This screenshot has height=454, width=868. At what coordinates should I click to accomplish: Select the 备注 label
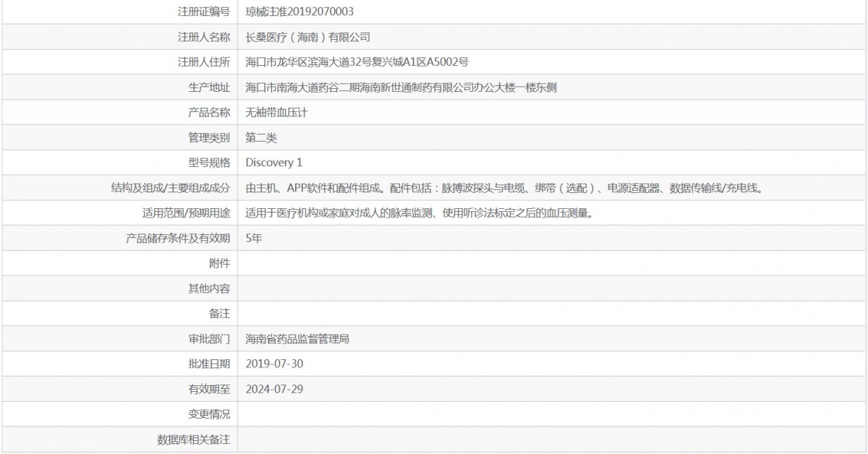point(219,314)
